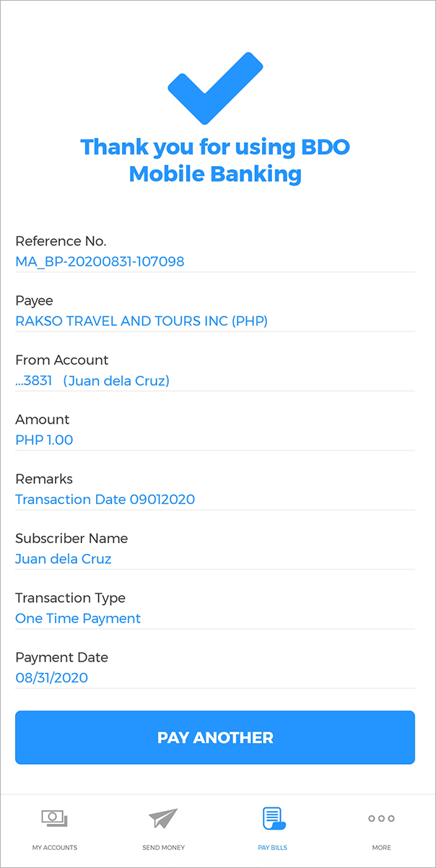Tap payment date 08/31/2020

(51, 677)
